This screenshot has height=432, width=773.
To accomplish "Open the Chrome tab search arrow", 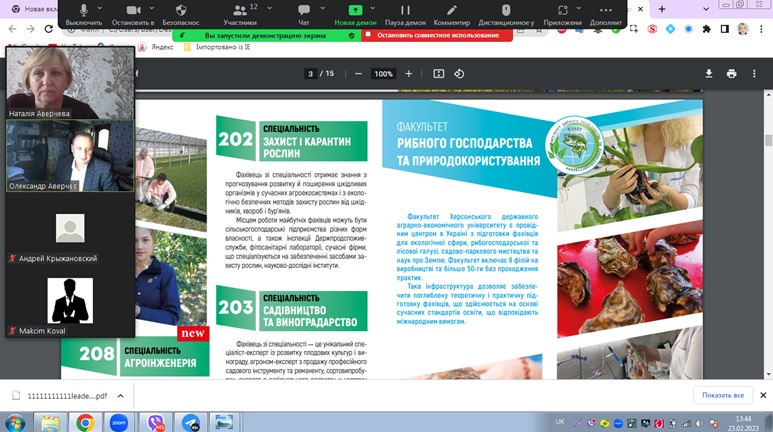I will tap(706, 9).
